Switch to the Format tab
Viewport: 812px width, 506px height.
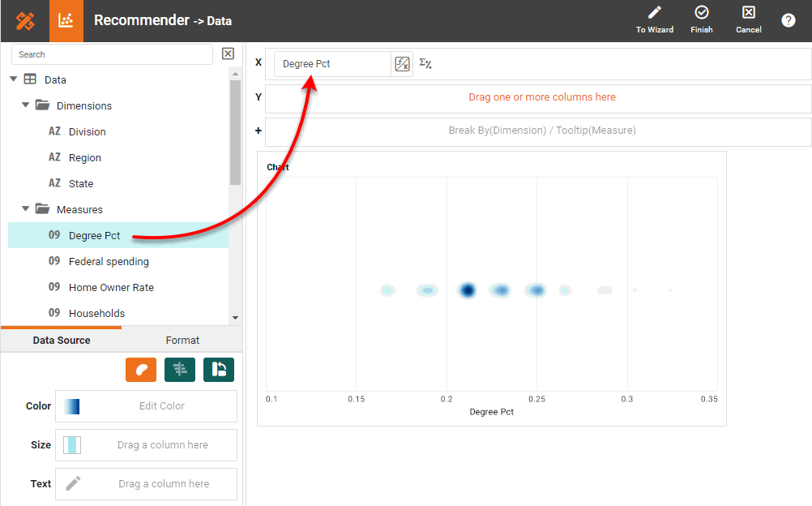point(182,341)
